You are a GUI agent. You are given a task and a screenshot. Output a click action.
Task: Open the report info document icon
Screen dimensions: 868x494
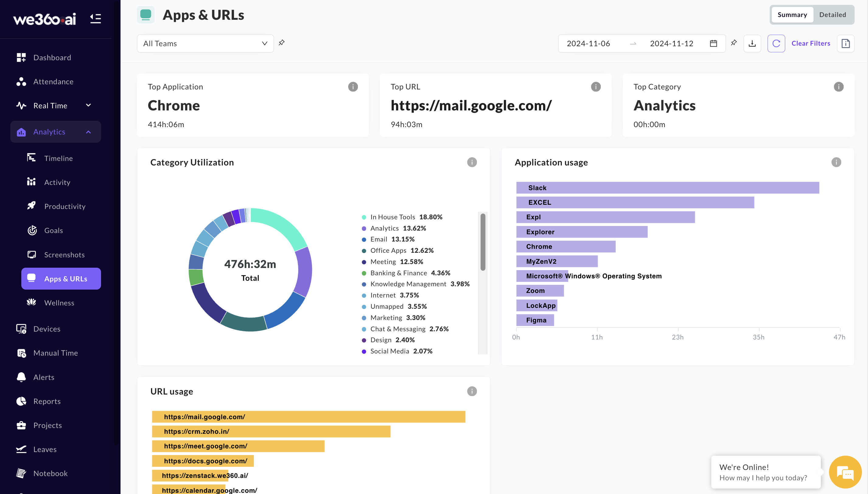[845, 43]
